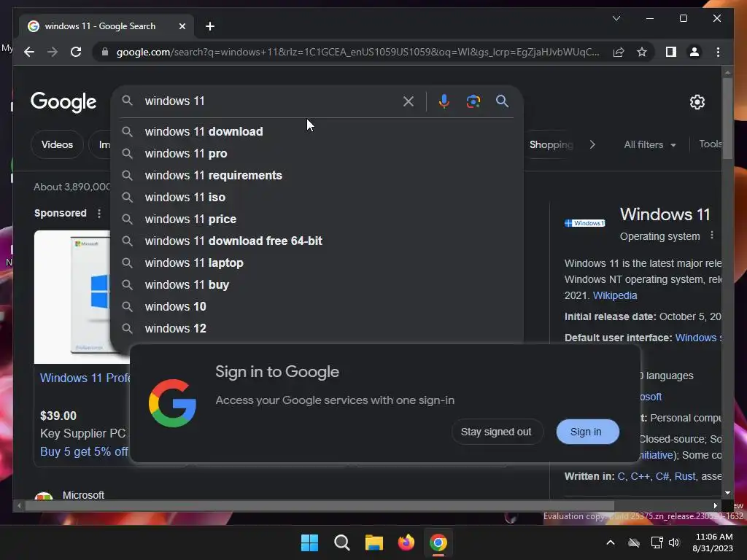Select suggestion windows 10
Image resolution: width=747 pixels, height=560 pixels.
[x=317, y=307]
